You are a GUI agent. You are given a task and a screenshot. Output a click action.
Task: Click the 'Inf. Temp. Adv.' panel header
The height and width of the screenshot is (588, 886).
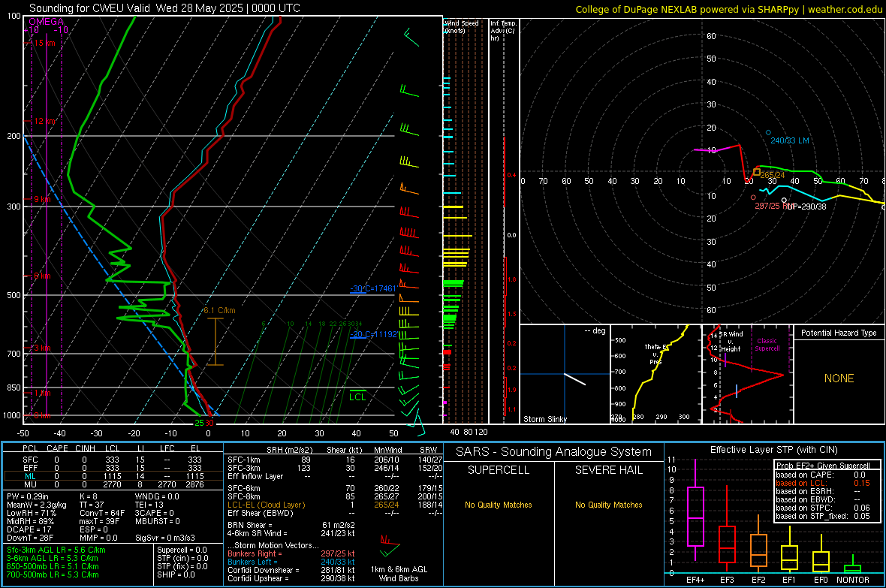click(503, 31)
